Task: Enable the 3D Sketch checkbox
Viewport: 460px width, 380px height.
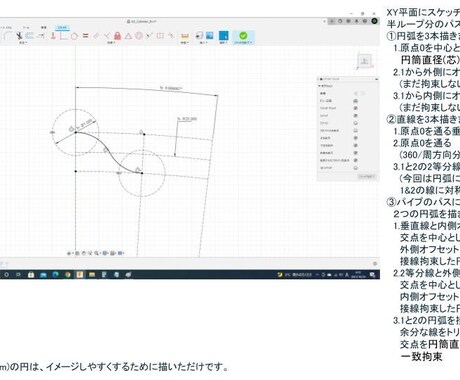Action: click(x=356, y=168)
